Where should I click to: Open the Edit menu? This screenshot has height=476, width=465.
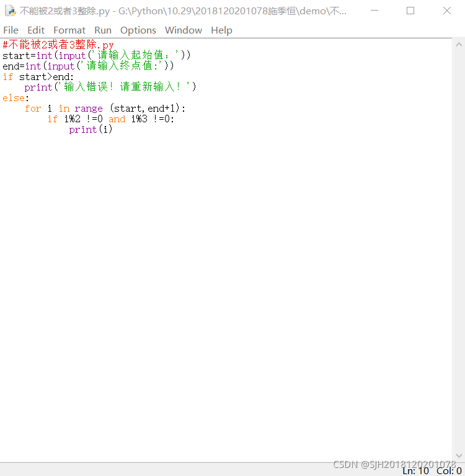(36, 30)
